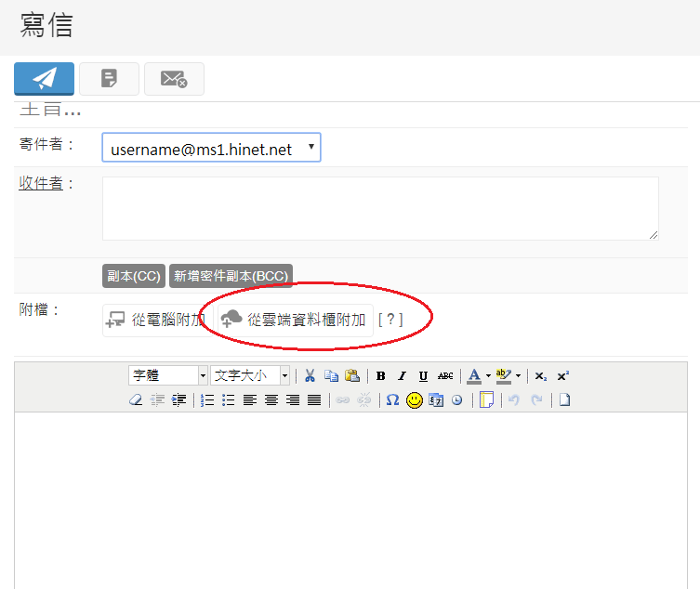Screen dimensions: 700x589
Task: Toggle bold formatting
Action: (x=380, y=376)
